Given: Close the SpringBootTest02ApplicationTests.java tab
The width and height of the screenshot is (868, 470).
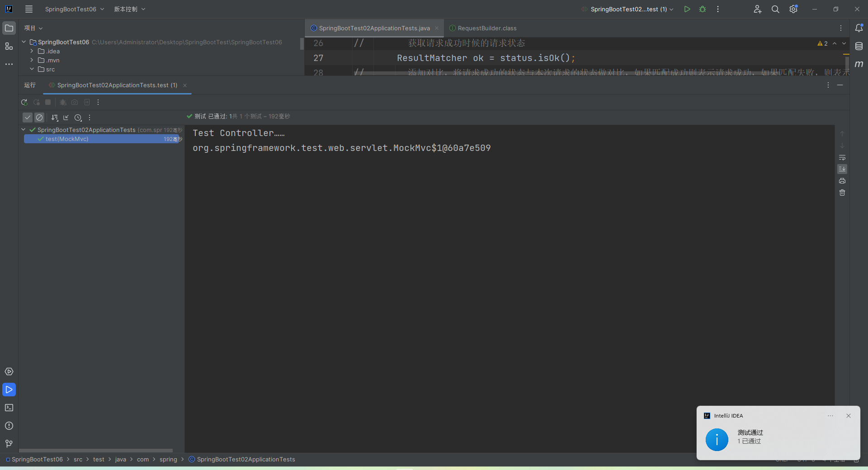Looking at the screenshot, I should [x=437, y=28].
